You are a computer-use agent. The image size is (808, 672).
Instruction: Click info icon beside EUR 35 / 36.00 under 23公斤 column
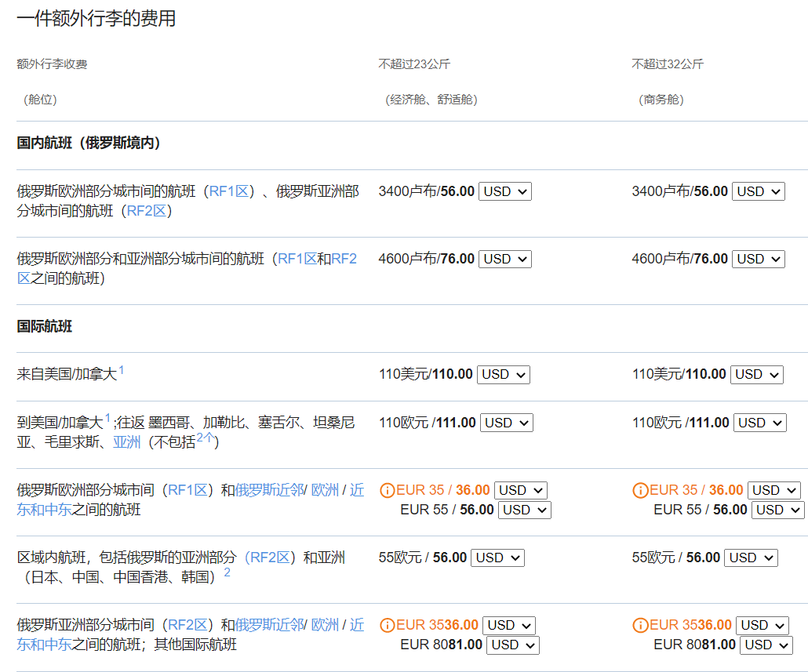[x=387, y=491]
